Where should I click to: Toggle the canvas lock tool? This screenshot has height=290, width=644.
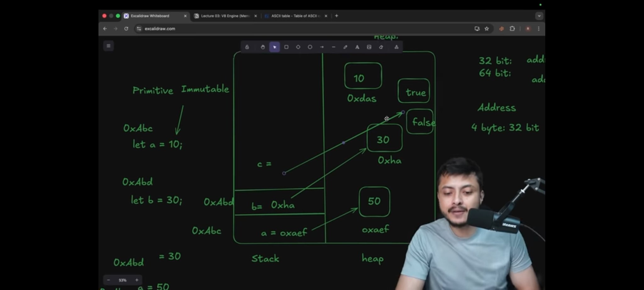click(247, 47)
